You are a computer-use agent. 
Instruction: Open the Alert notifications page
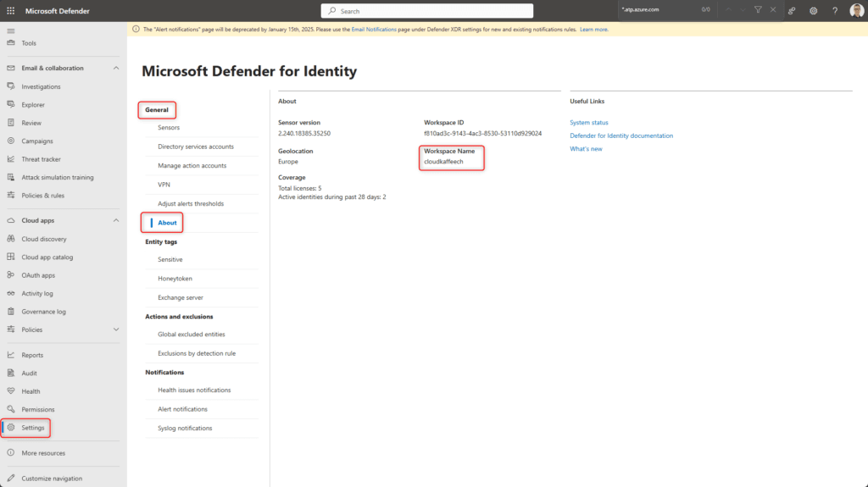182,409
